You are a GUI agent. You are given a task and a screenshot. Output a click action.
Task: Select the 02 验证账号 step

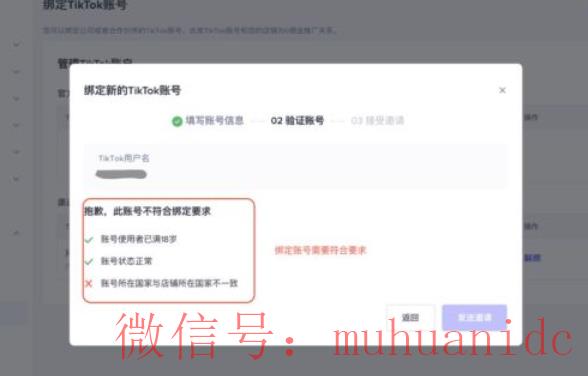[x=297, y=121]
